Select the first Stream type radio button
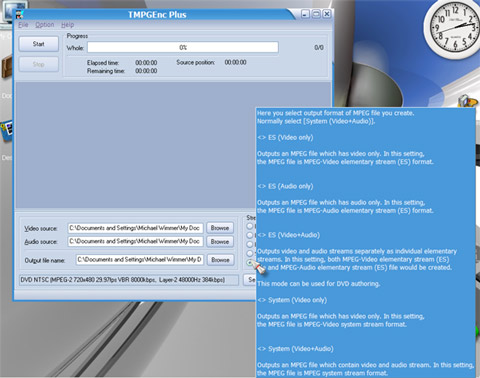 pyautogui.click(x=250, y=226)
